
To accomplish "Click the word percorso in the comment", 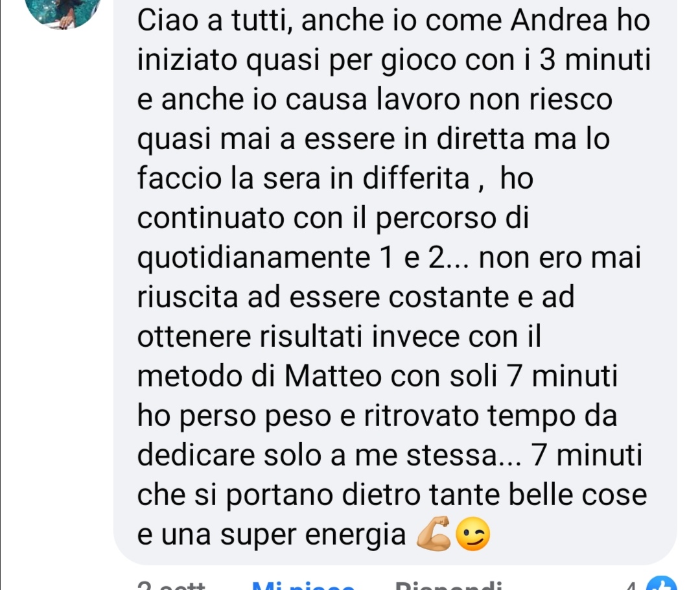I will click(x=436, y=219).
